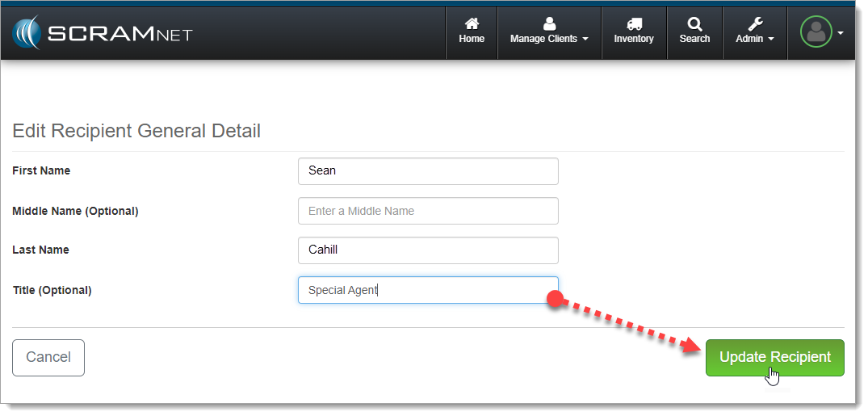Click the Home house icon

pyautogui.click(x=472, y=24)
